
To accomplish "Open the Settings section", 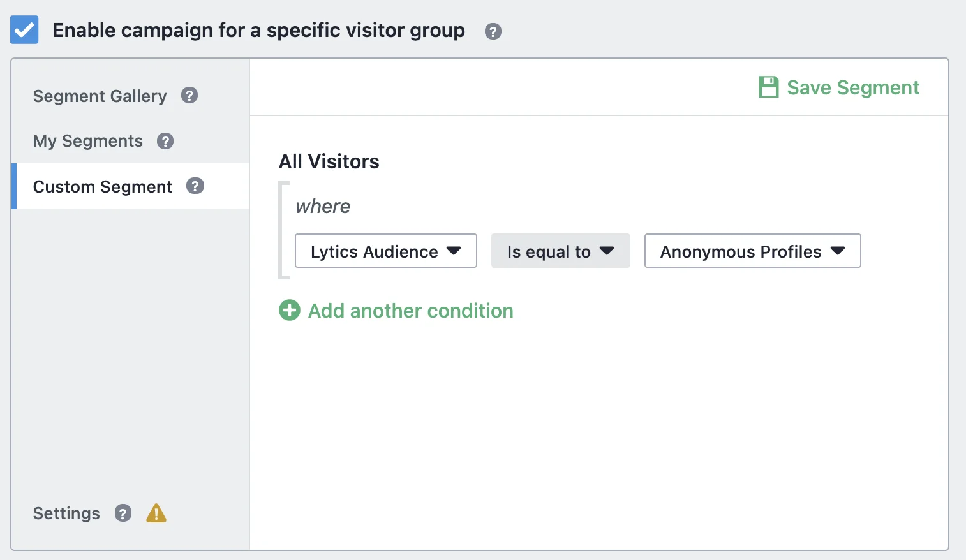I will [66, 513].
